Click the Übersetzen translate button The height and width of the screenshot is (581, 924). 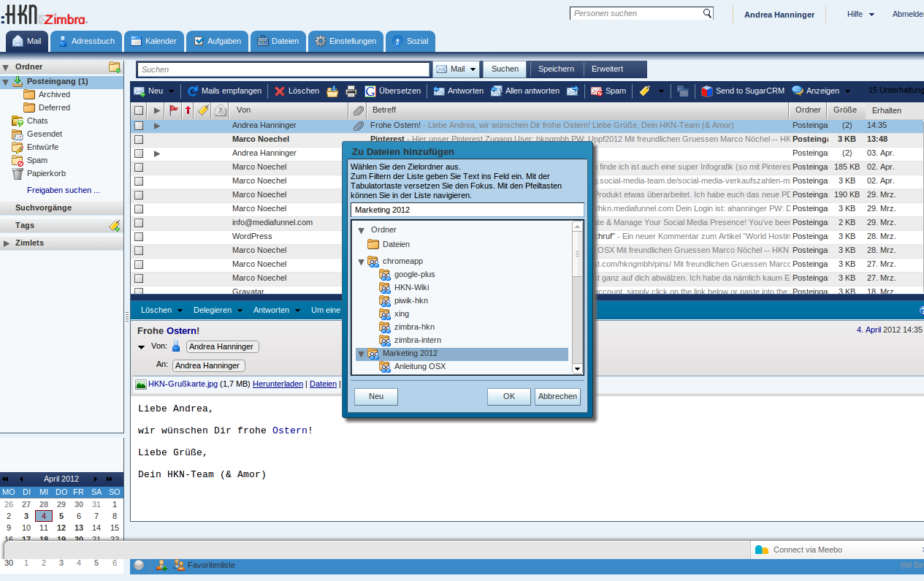pos(393,91)
